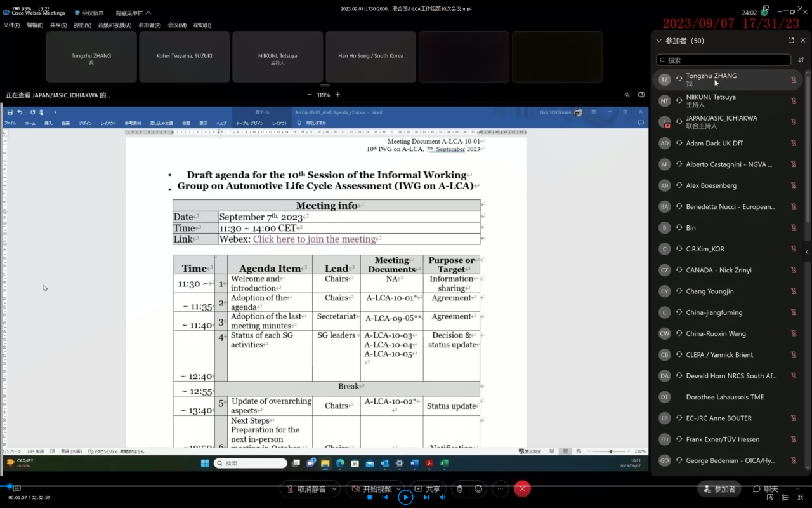This screenshot has height=508, width=812.
Task: Click the skip to next track button
Action: tap(426, 497)
